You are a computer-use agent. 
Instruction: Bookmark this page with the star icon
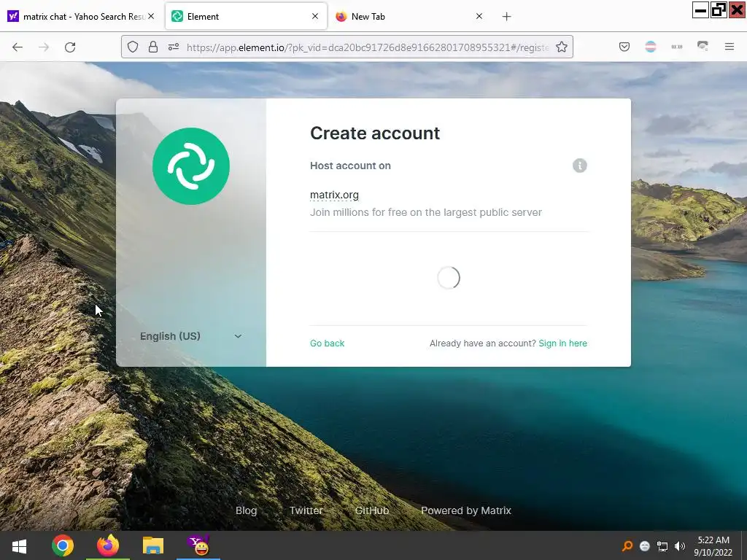point(562,47)
